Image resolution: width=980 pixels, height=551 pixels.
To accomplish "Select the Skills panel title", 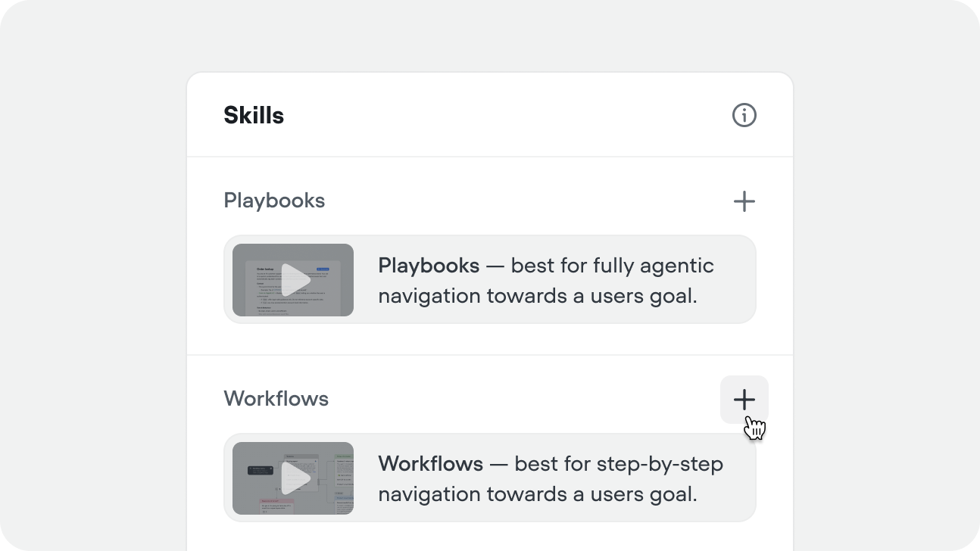I will tap(253, 115).
